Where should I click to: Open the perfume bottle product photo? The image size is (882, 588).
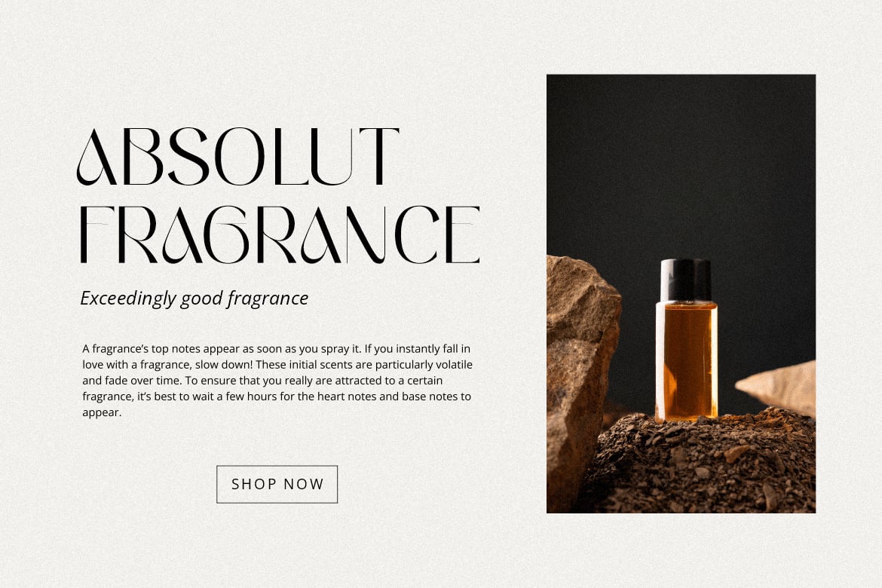coord(681,293)
